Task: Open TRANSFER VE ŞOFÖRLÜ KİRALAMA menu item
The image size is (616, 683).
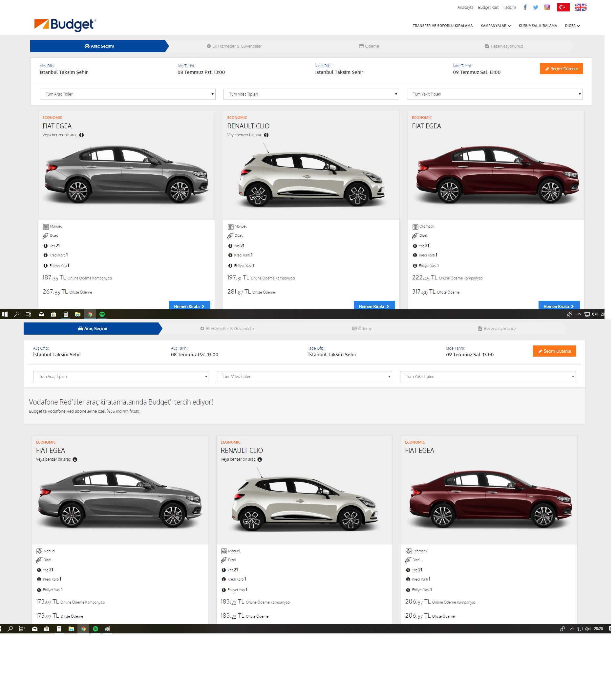Action: click(x=442, y=26)
